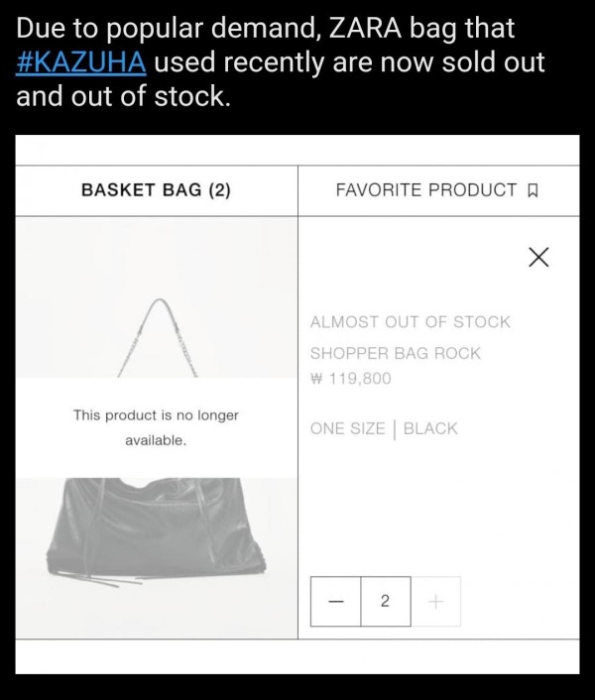
Task: Remove the item with the X icon
Action: [x=538, y=257]
